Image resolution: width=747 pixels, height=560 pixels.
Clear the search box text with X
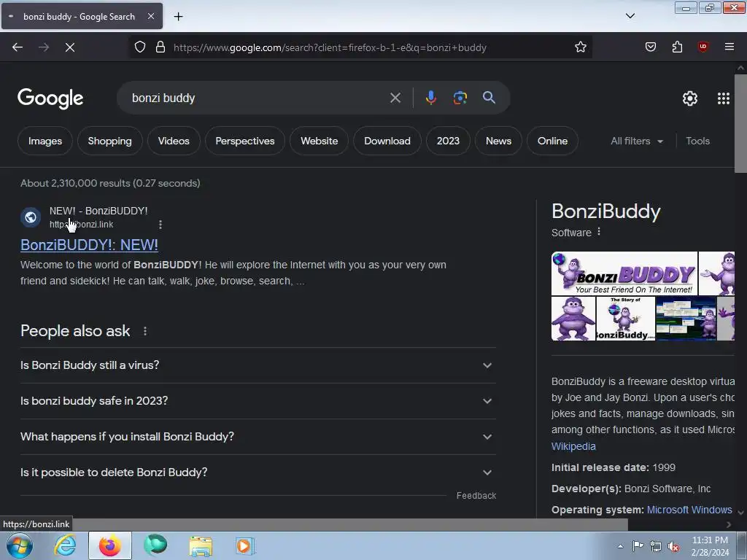tap(395, 98)
